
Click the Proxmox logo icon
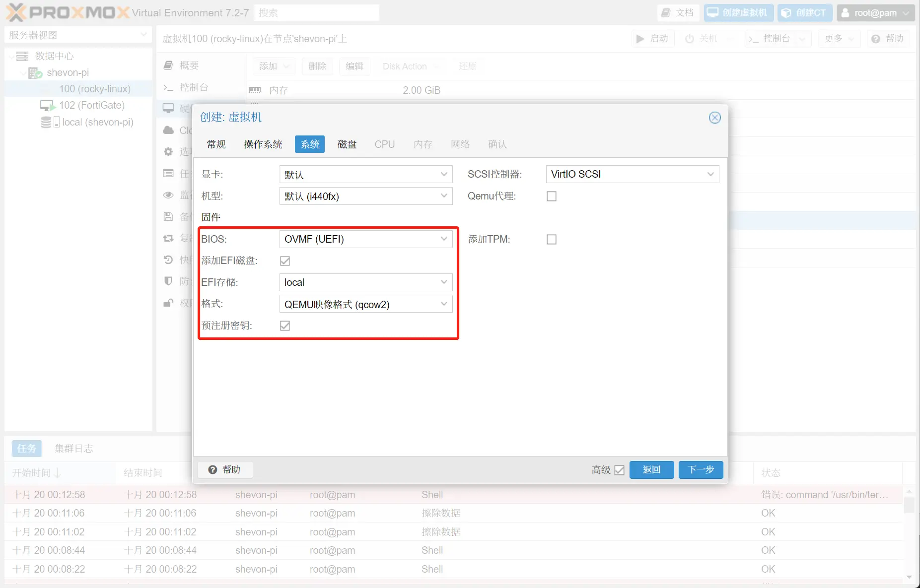click(x=16, y=12)
